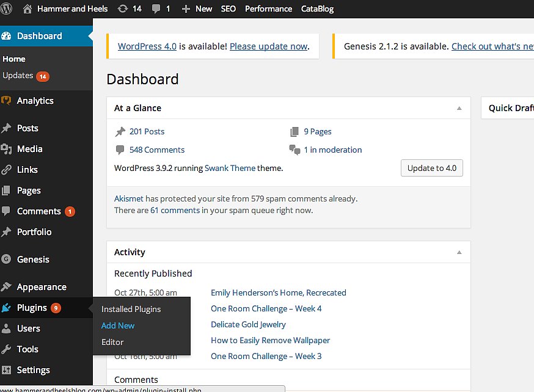Open the 1 in moderation link
Image resolution: width=534 pixels, height=392 pixels.
(x=333, y=150)
